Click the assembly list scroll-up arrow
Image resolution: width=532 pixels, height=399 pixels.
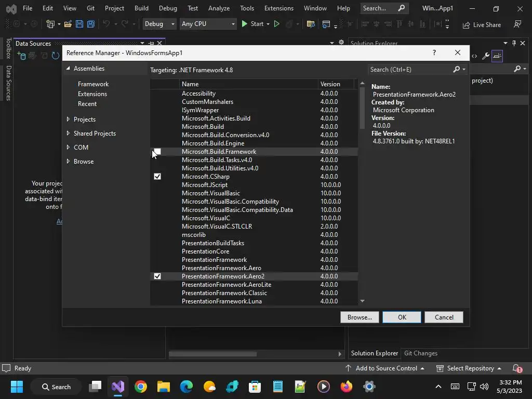click(x=362, y=83)
